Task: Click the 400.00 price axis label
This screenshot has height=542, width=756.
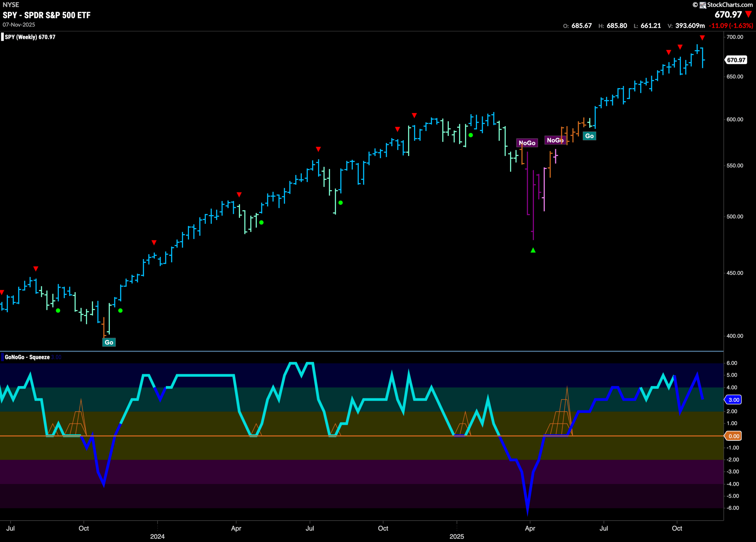Action: click(735, 336)
